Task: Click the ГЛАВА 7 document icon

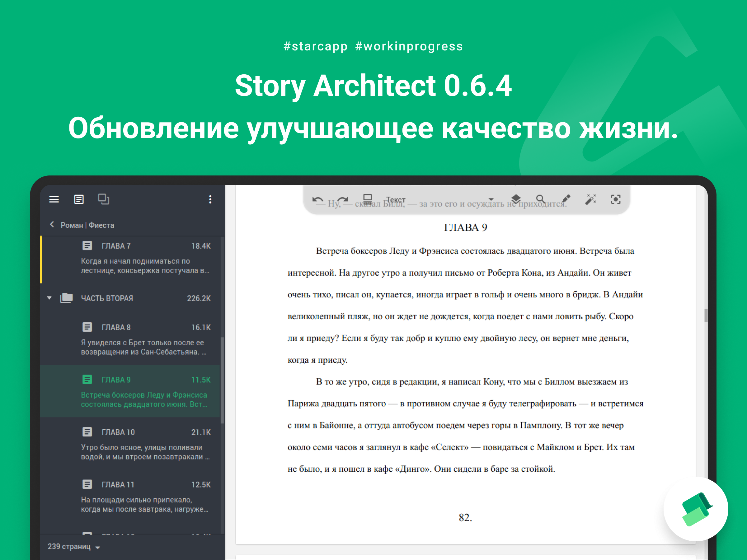Action: (87, 245)
